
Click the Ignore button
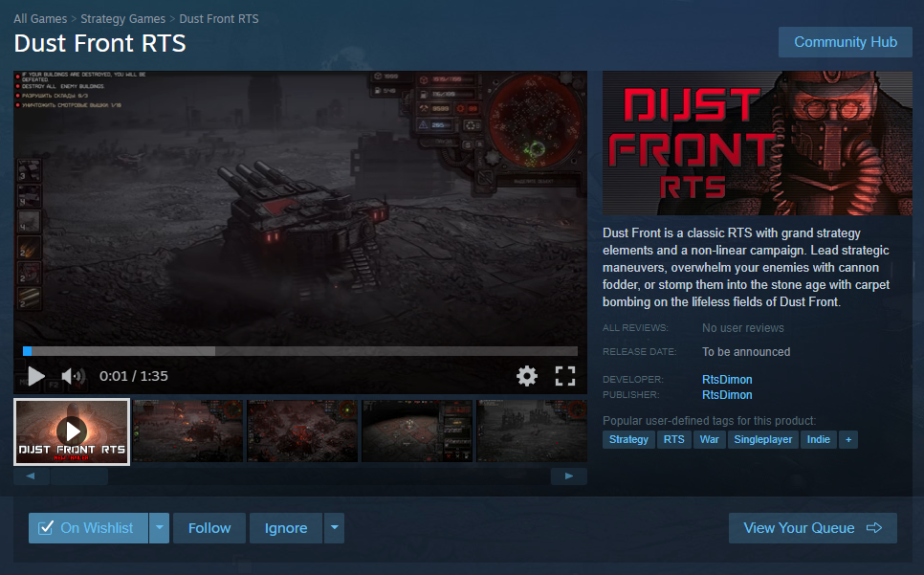[286, 528]
